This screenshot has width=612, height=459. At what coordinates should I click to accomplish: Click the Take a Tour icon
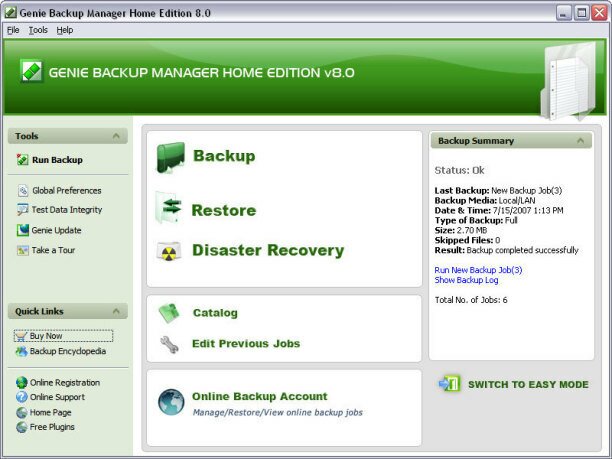point(23,250)
